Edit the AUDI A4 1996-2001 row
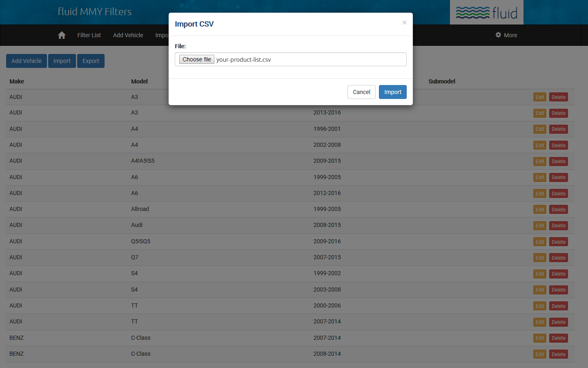588x368 pixels. click(x=539, y=129)
